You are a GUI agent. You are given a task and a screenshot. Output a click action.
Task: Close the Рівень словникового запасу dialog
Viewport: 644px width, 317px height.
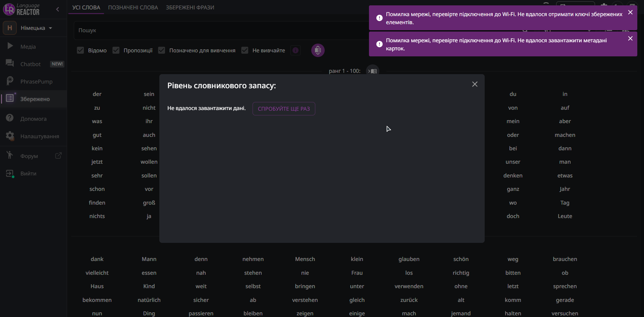pos(475,84)
